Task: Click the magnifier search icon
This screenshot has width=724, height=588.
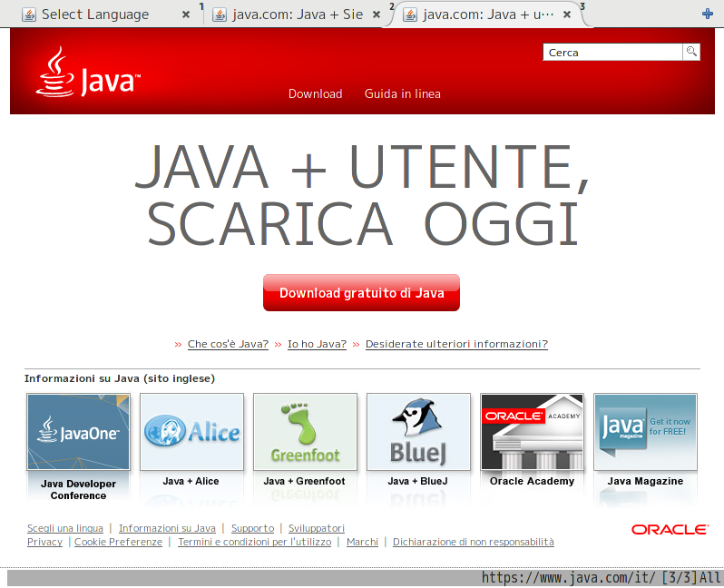Action: click(x=691, y=52)
